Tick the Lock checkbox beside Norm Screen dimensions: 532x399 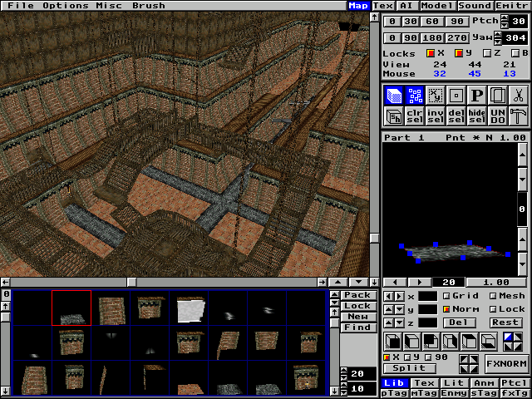pyautogui.click(x=493, y=309)
